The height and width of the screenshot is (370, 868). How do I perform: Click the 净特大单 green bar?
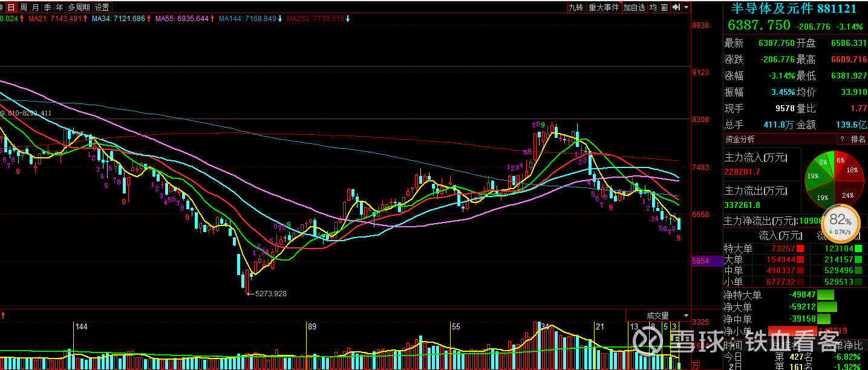pos(827,295)
